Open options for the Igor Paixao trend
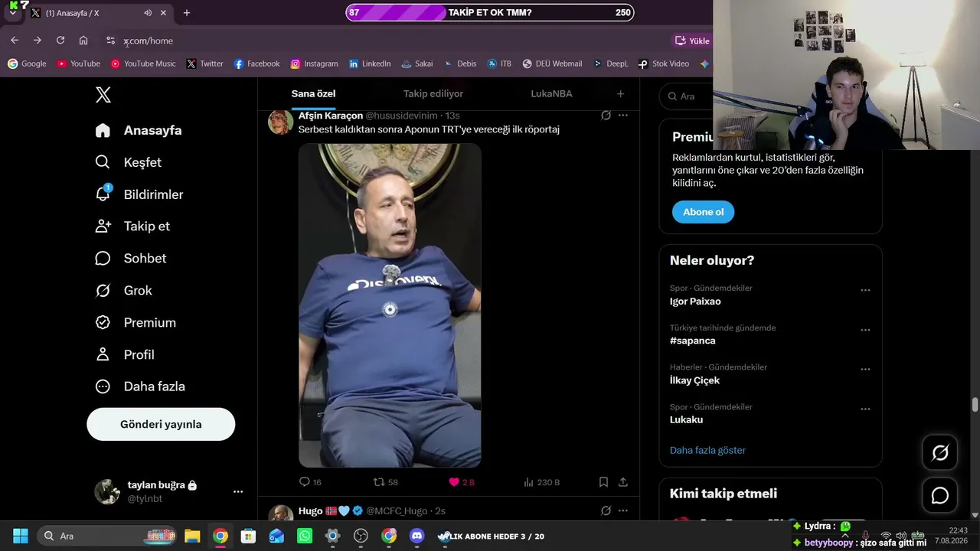The image size is (980, 551). (865, 290)
